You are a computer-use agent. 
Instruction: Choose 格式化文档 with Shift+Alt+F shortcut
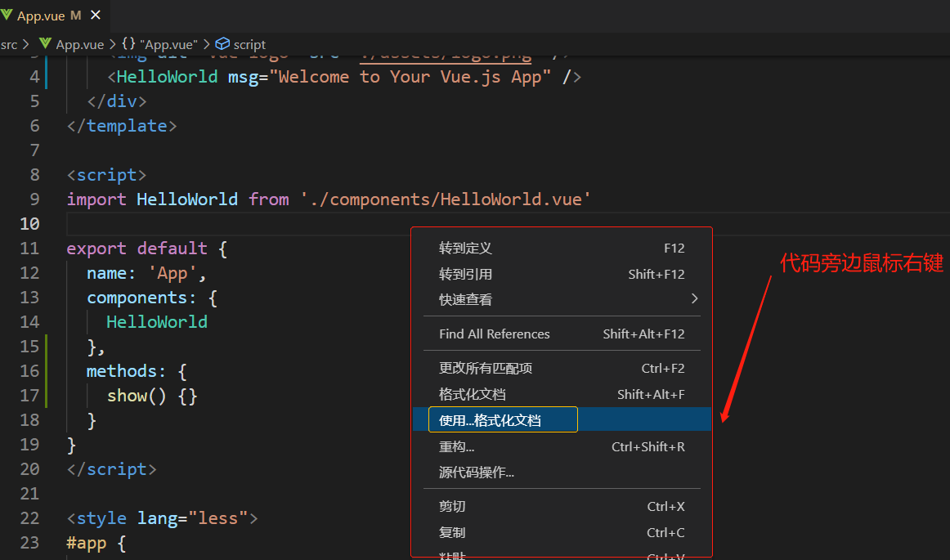coord(562,395)
